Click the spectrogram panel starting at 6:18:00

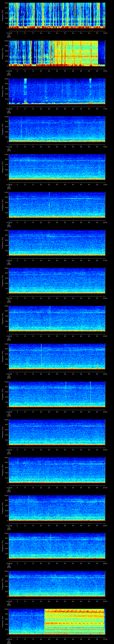tap(57, 167)
